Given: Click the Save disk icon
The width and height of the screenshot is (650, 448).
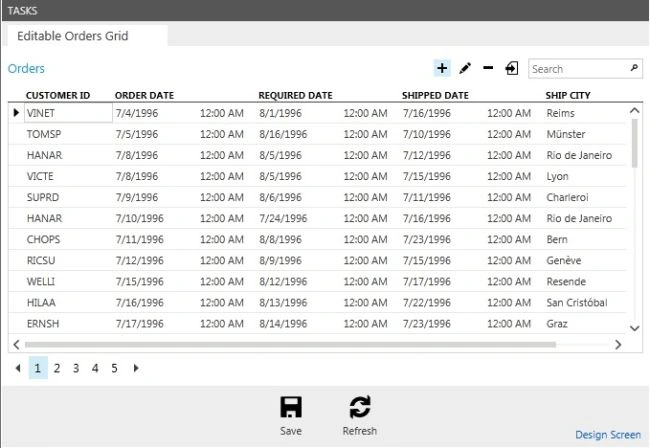Looking at the screenshot, I should 291,407.
